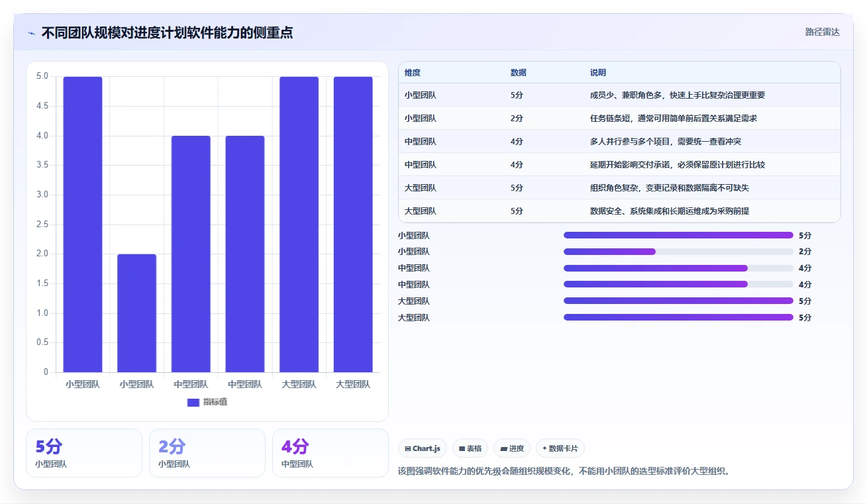Click the 路径雷达 label in header
Image resolution: width=867 pixels, height=504 pixels.
click(x=822, y=32)
